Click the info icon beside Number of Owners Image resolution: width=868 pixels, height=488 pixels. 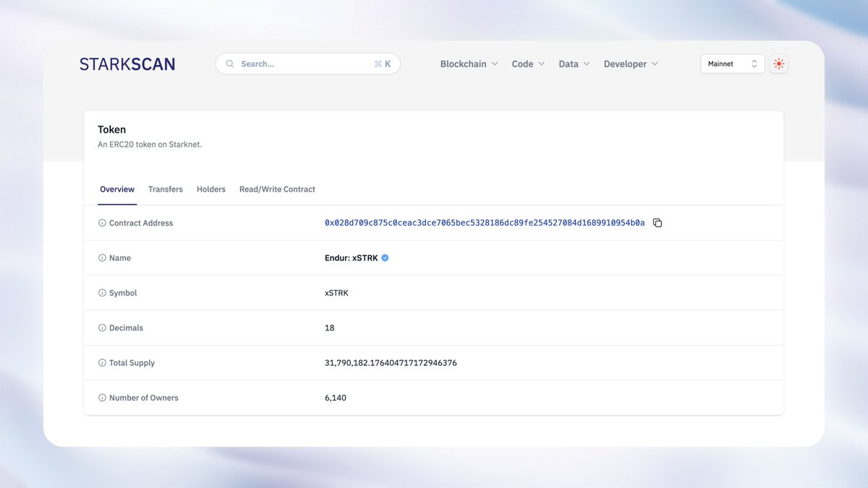coord(102,398)
